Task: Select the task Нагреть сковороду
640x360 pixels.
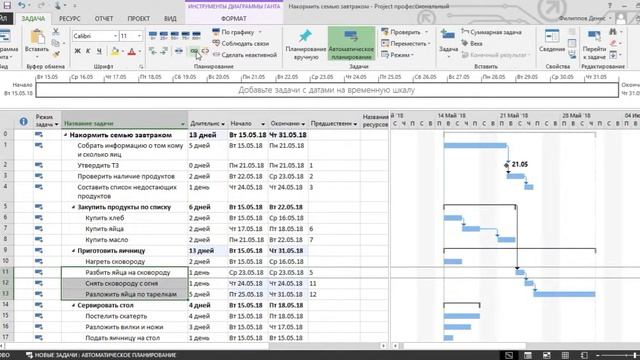Action: tap(115, 262)
